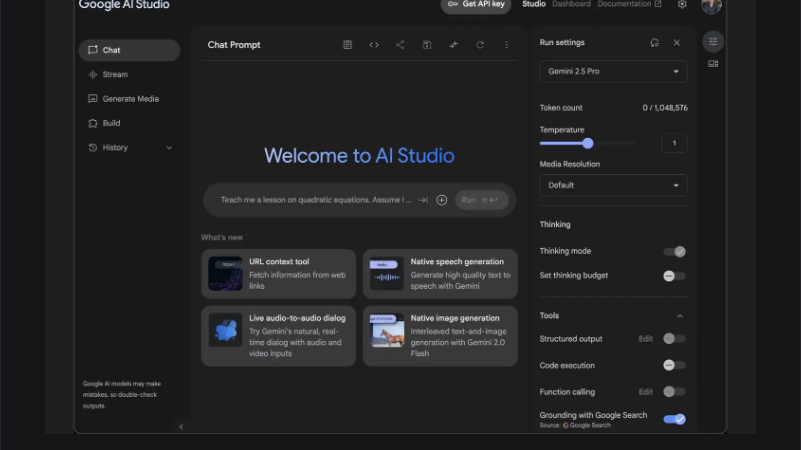Click the tab arrow icon in prompt box
Viewport: 801px width, 450px height.
pyautogui.click(x=423, y=200)
